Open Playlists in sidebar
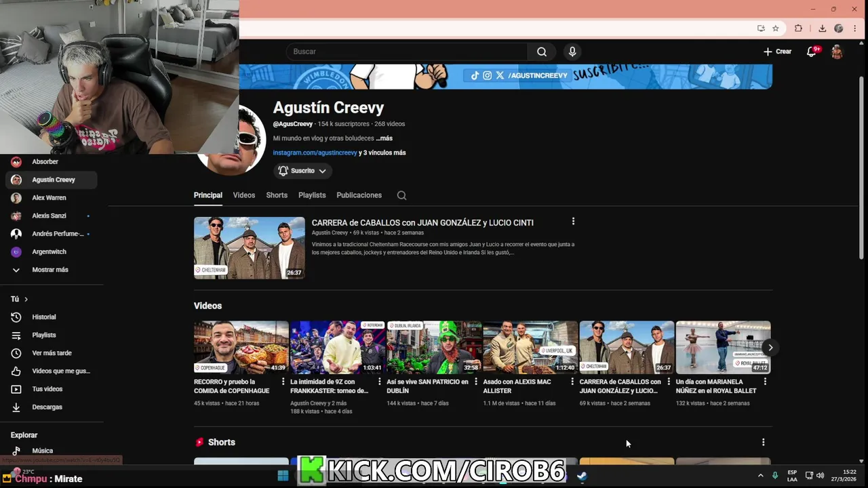The image size is (868, 488). (52, 335)
